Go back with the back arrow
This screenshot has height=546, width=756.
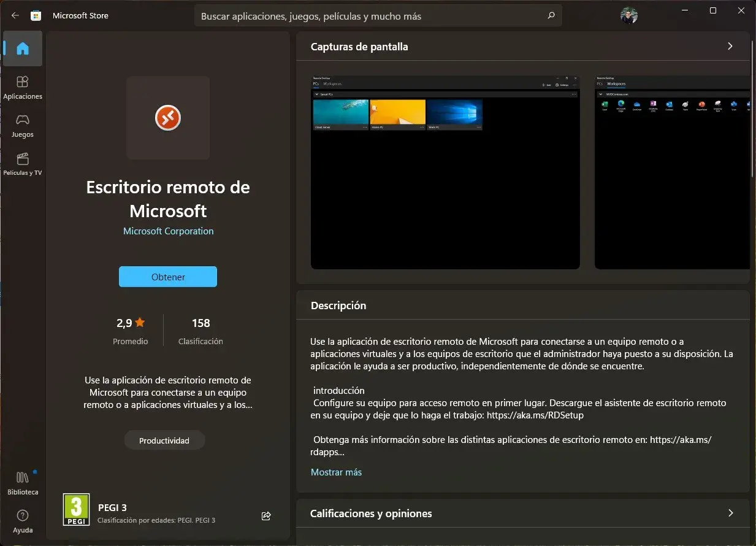[x=15, y=16]
